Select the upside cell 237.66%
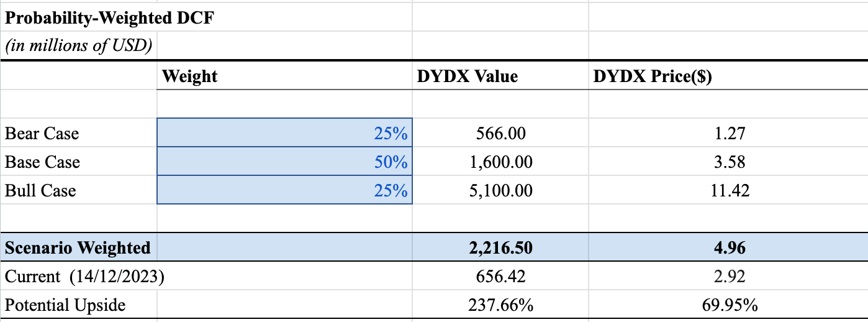The height and width of the screenshot is (322, 868). 500,305
